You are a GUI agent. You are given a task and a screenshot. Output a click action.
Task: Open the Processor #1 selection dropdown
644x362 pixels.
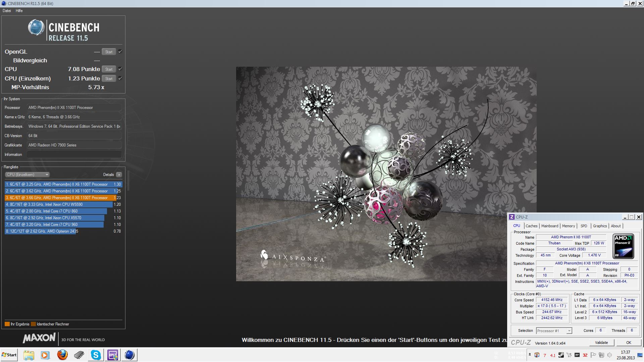[x=554, y=331]
